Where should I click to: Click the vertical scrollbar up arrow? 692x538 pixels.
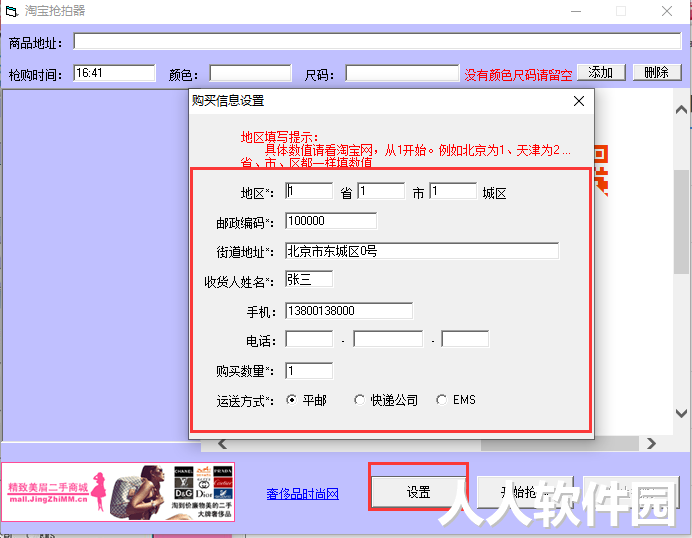[x=682, y=109]
